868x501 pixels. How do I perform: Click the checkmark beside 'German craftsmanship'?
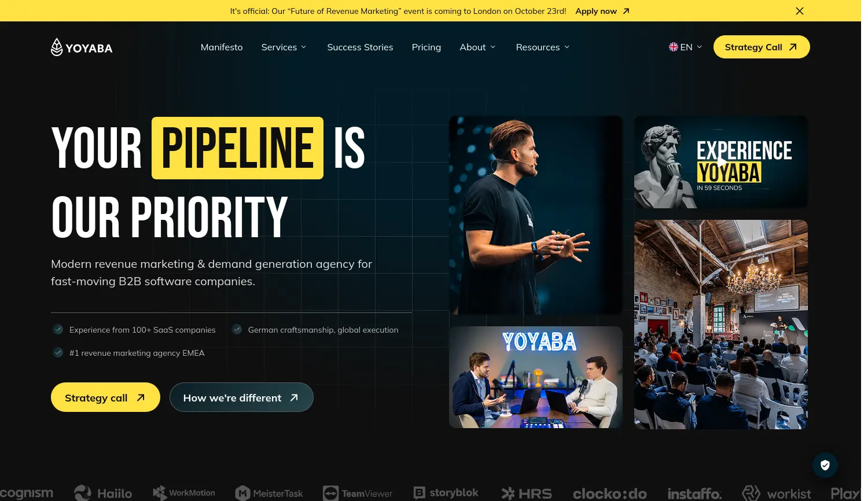(237, 329)
